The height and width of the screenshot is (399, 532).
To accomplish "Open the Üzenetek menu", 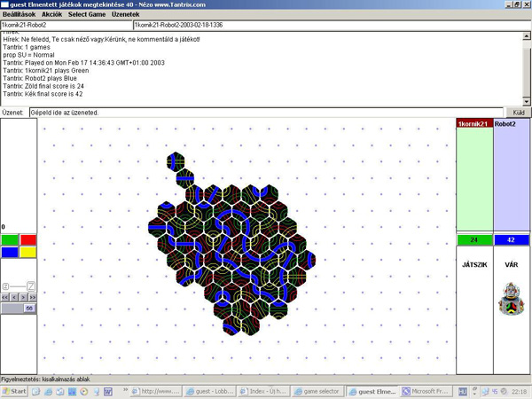I will coord(125,15).
